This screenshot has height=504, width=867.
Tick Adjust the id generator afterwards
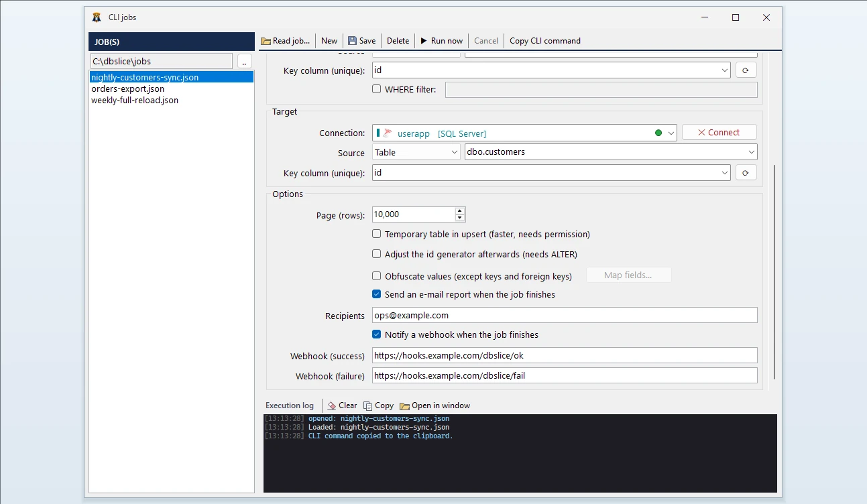(x=377, y=255)
